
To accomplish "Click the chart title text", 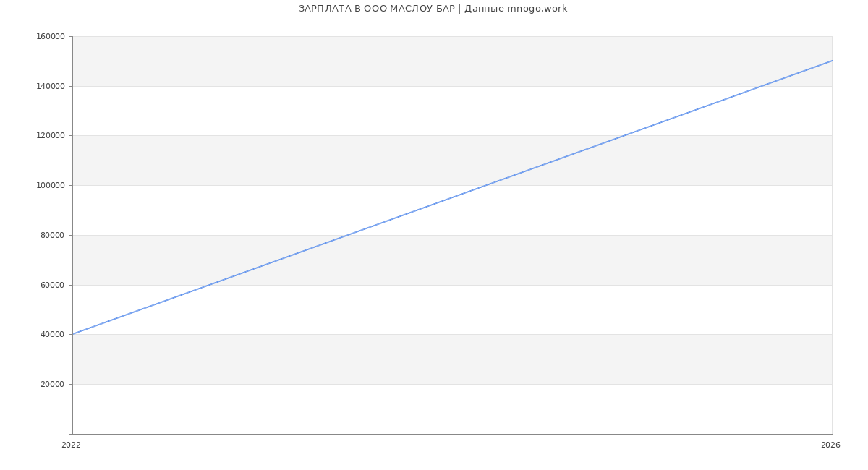I will tap(433, 9).
